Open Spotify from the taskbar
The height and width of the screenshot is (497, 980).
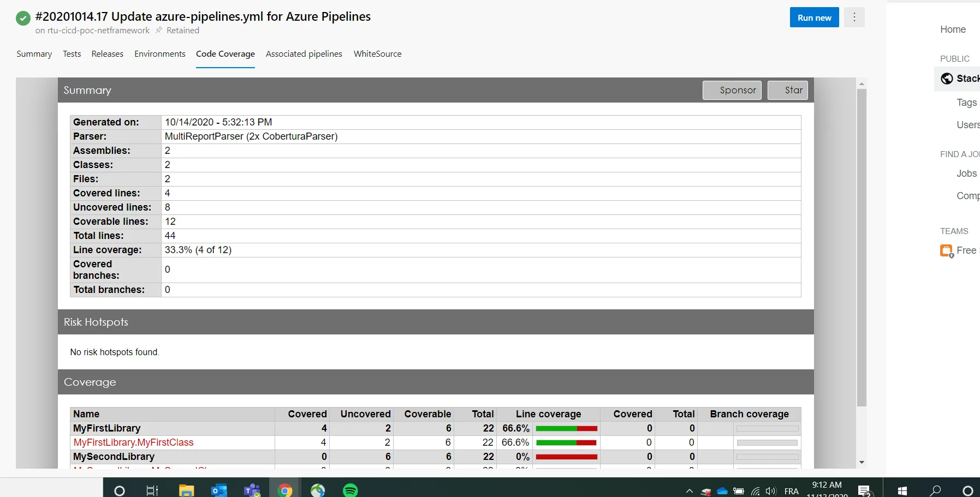pos(351,490)
